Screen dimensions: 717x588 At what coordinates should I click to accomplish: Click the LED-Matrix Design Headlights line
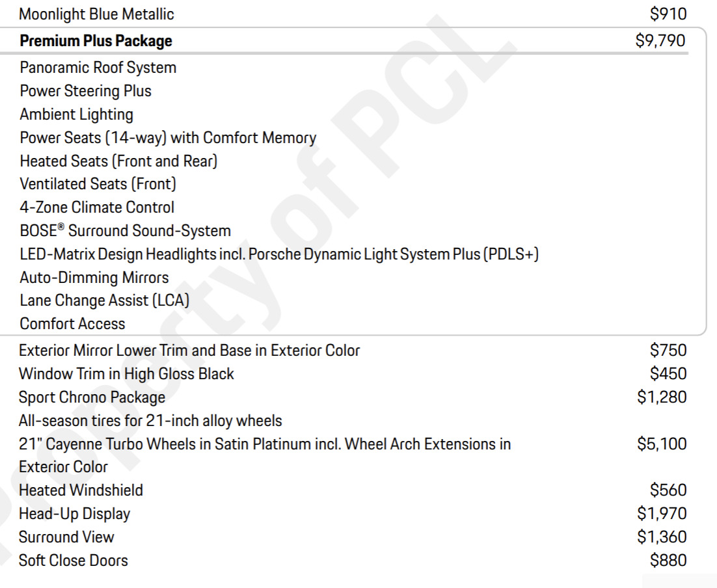click(x=279, y=254)
